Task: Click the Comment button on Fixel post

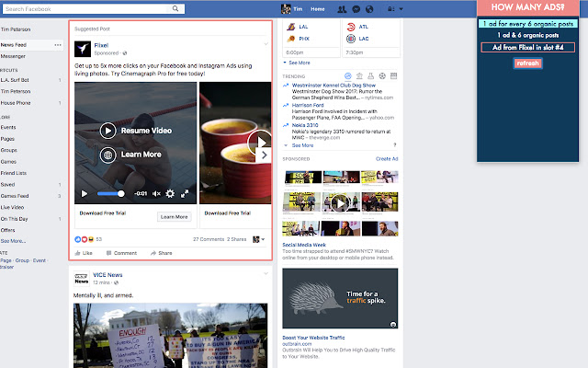Action: click(120, 252)
